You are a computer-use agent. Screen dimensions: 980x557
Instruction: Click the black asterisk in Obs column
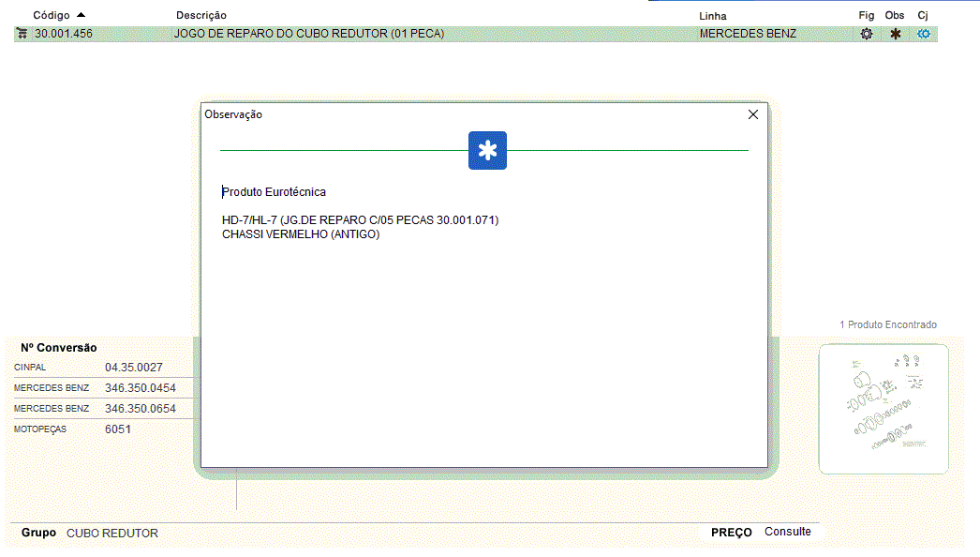[896, 34]
